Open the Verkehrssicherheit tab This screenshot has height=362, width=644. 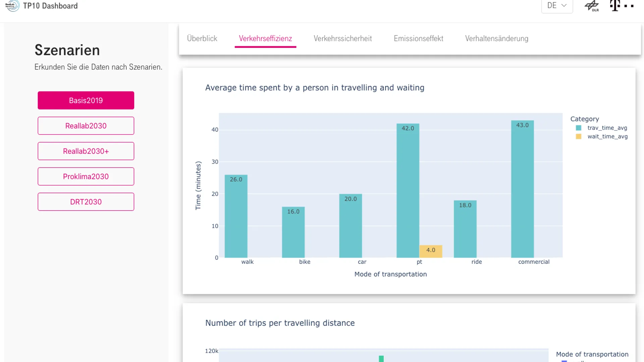pos(342,38)
